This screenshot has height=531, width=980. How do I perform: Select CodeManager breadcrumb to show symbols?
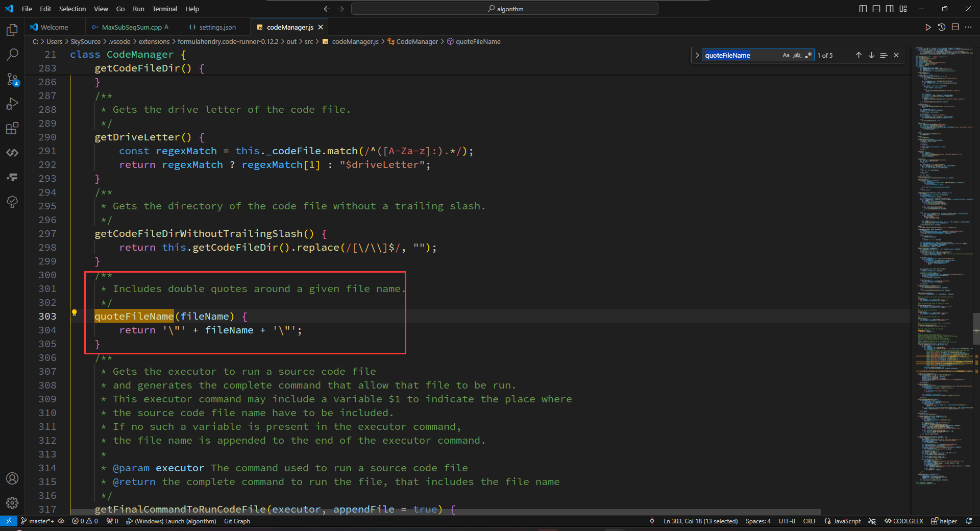click(412, 41)
